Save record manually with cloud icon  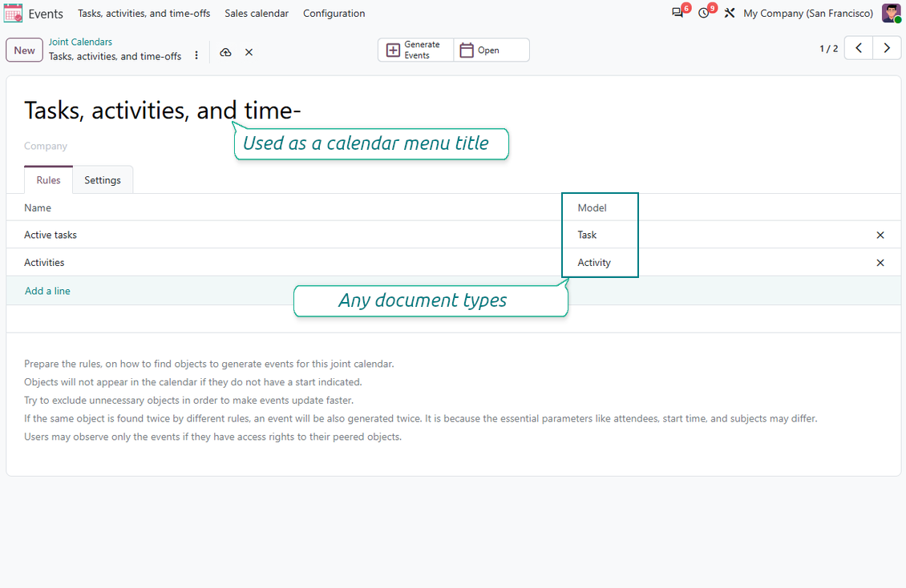225,53
